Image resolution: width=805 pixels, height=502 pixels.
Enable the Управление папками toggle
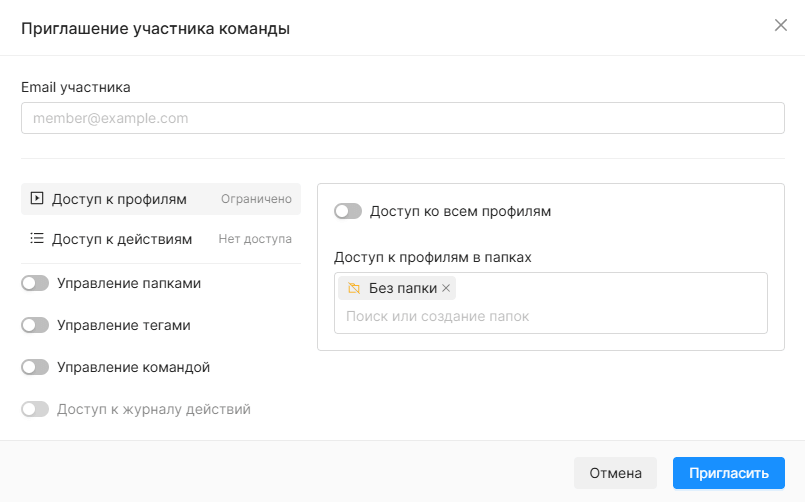(x=35, y=283)
